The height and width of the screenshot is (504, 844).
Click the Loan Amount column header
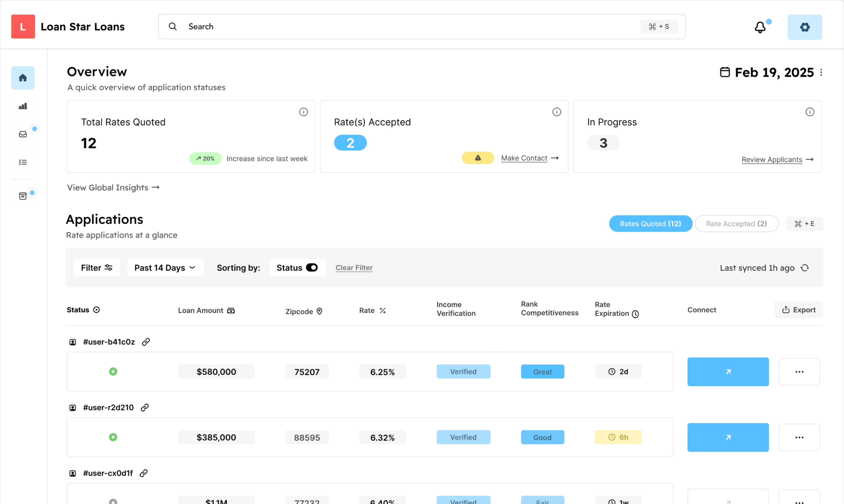pos(206,310)
